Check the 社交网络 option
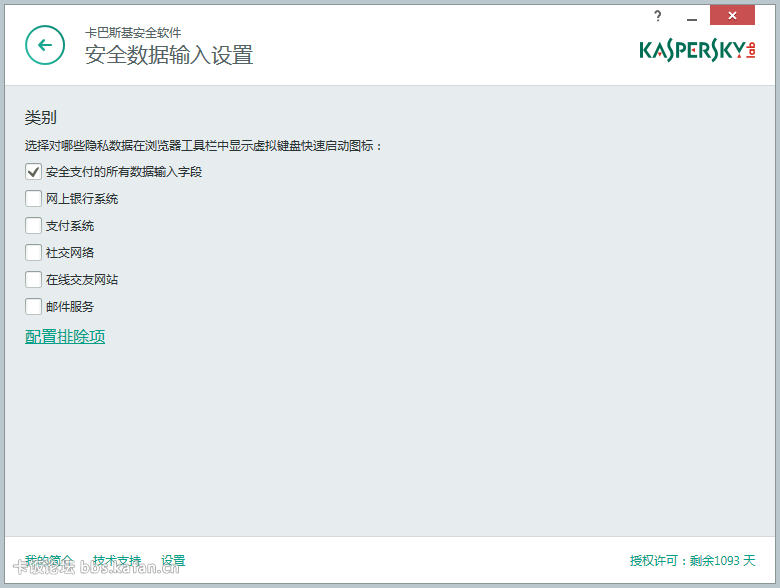The image size is (780, 588). click(33, 252)
